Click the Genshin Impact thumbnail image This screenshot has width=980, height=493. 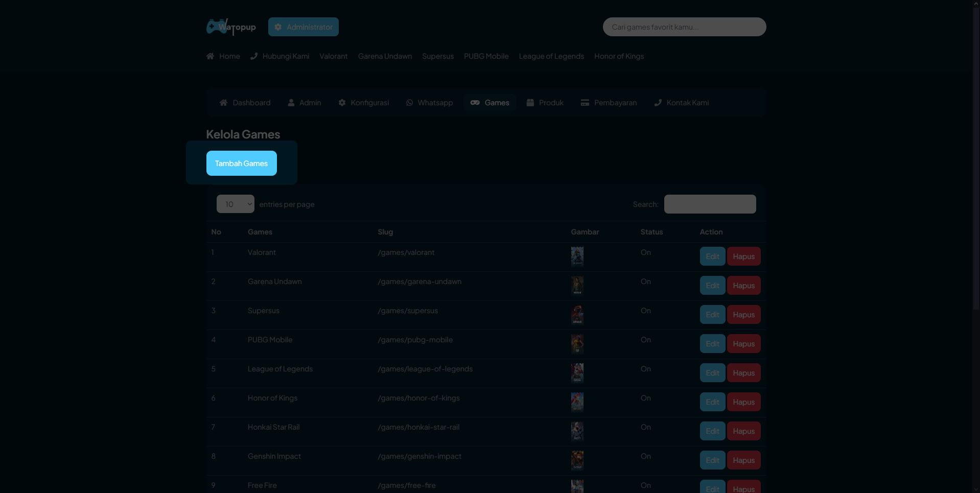tap(577, 460)
